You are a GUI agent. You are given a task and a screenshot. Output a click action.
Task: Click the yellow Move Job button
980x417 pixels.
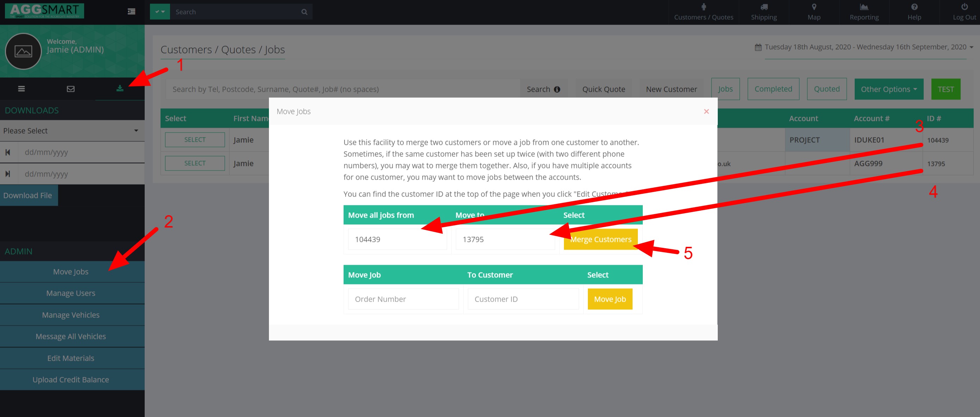pos(610,299)
